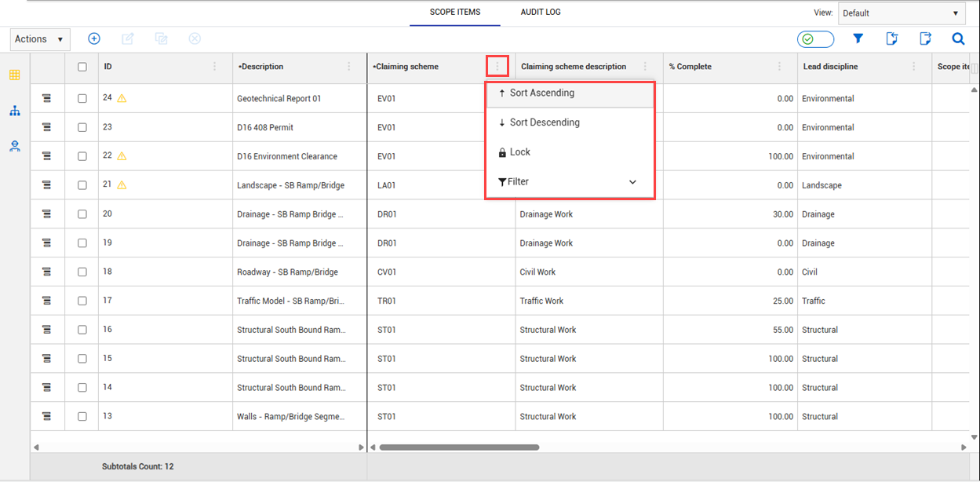Screen dimensions: 980x482
Task: Click the warning triangle on row 22
Action: [122, 156]
